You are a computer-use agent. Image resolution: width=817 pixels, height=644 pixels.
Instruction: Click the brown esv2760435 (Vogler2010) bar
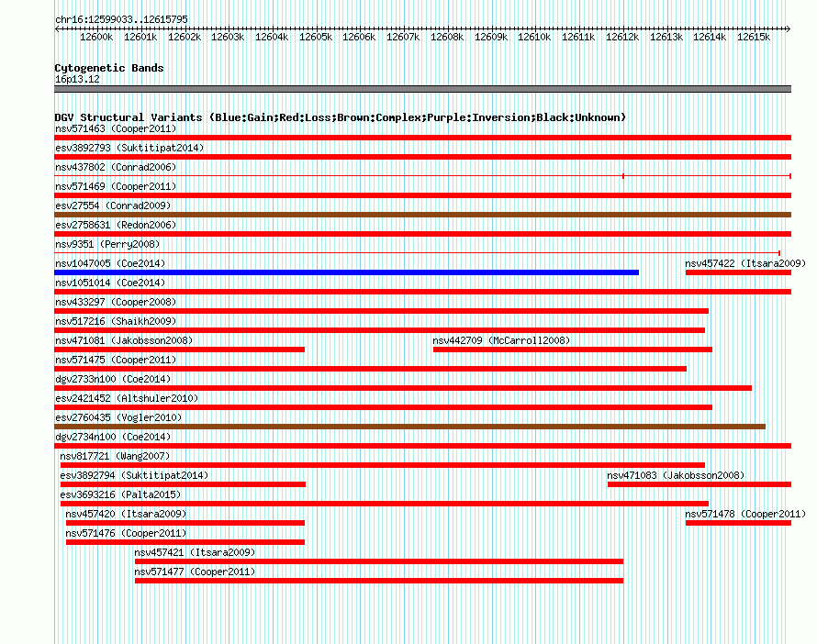click(x=409, y=427)
